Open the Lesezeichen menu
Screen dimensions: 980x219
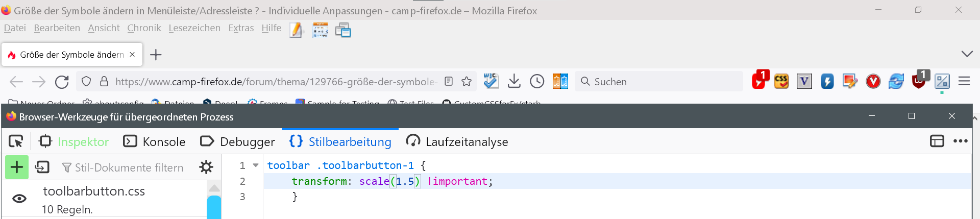[194, 28]
